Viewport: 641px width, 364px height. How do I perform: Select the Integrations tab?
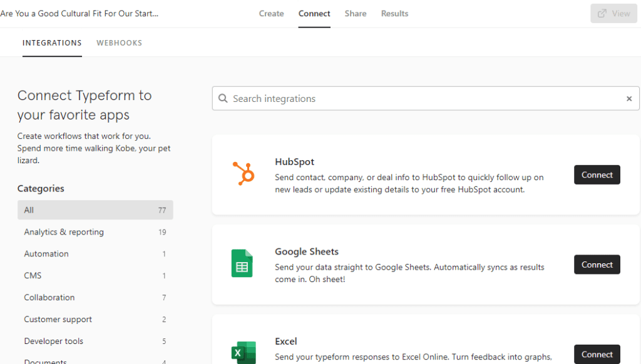(x=52, y=43)
